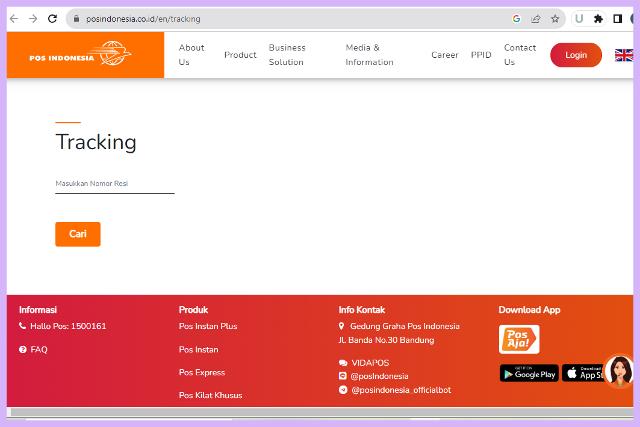
Task: Reload the page with refresh icon
Action: click(52, 19)
